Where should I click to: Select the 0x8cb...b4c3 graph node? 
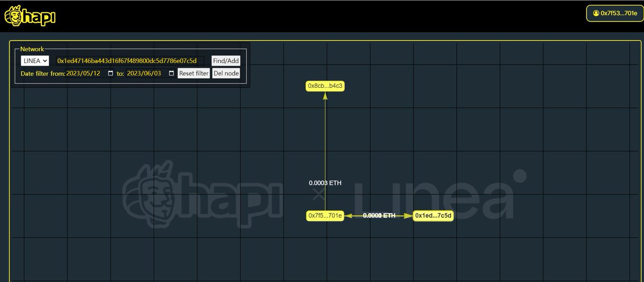[325, 86]
